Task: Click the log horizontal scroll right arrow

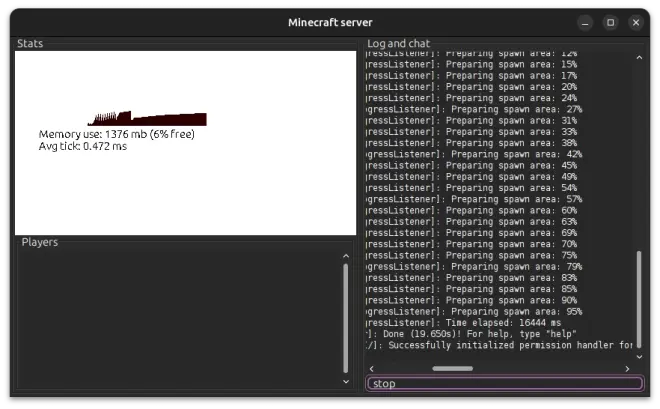Action: (627, 369)
